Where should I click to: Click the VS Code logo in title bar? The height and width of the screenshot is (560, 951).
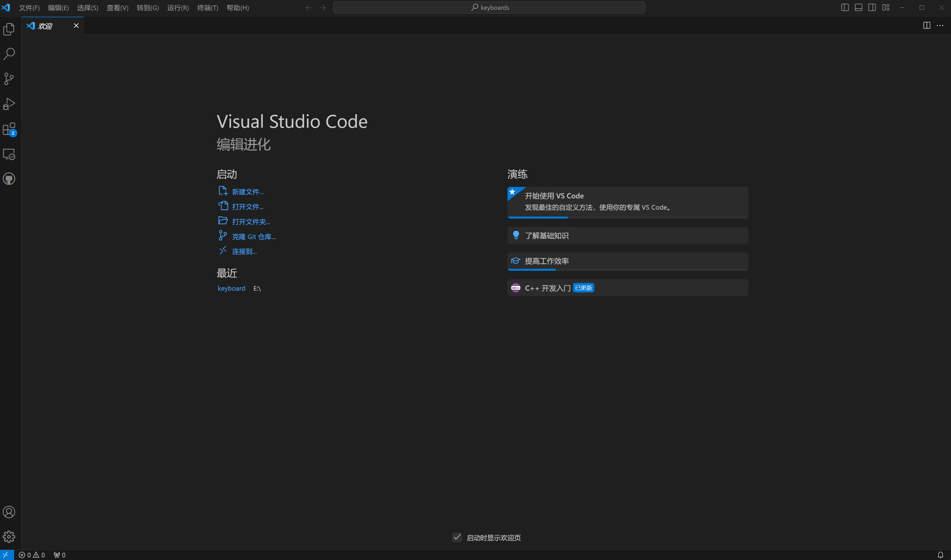tap(6, 7)
